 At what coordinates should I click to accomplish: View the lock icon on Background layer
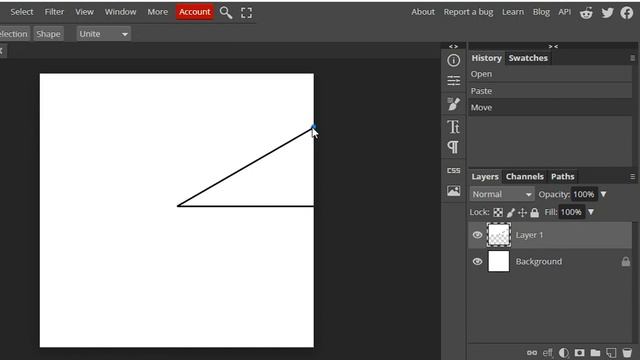pyautogui.click(x=626, y=262)
